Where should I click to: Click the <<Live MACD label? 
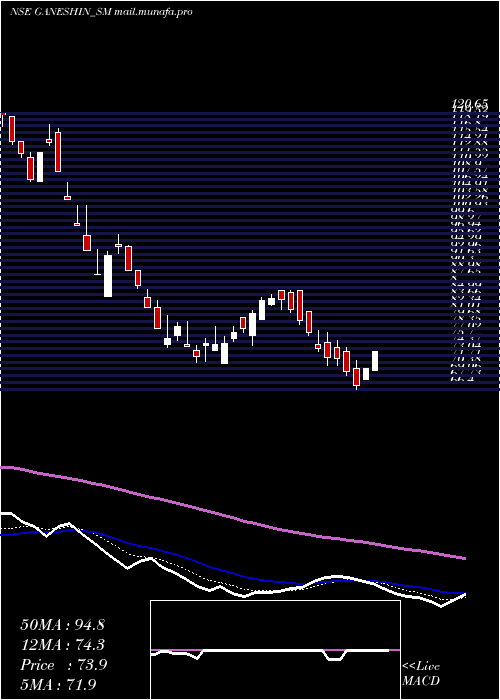pyautogui.click(x=421, y=674)
